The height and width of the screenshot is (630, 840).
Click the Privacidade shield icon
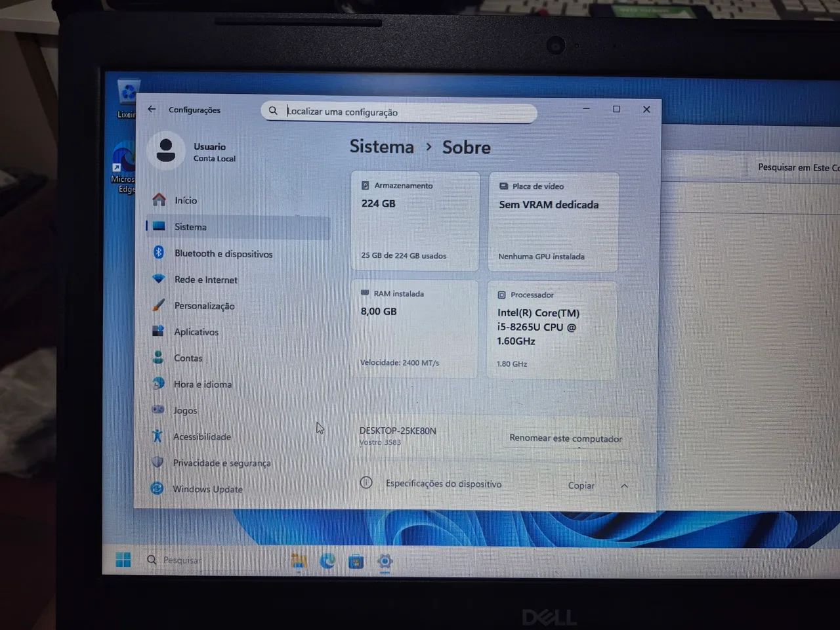tap(157, 462)
